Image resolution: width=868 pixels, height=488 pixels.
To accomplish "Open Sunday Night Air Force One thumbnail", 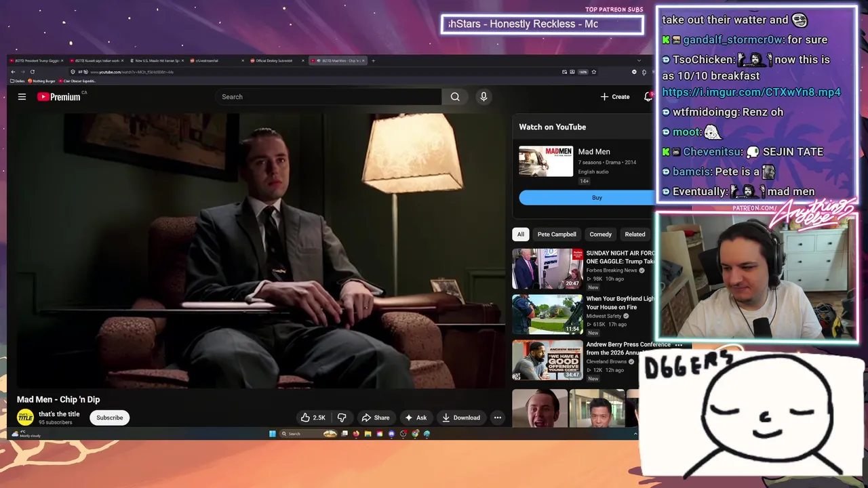I will tap(547, 269).
